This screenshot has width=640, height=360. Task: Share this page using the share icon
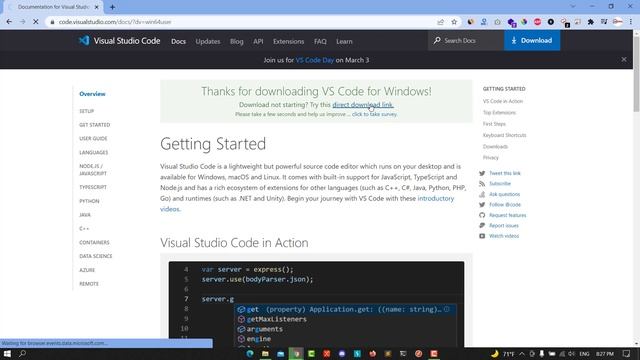click(440, 22)
